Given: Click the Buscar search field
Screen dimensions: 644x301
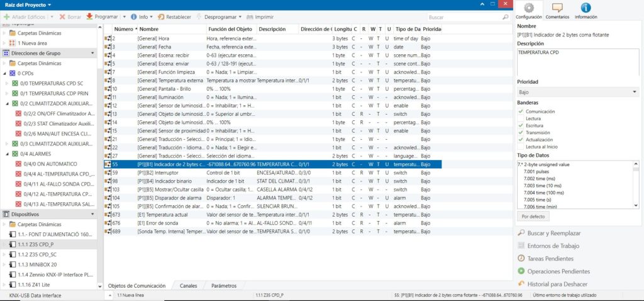Looking at the screenshot, I should (465, 17).
